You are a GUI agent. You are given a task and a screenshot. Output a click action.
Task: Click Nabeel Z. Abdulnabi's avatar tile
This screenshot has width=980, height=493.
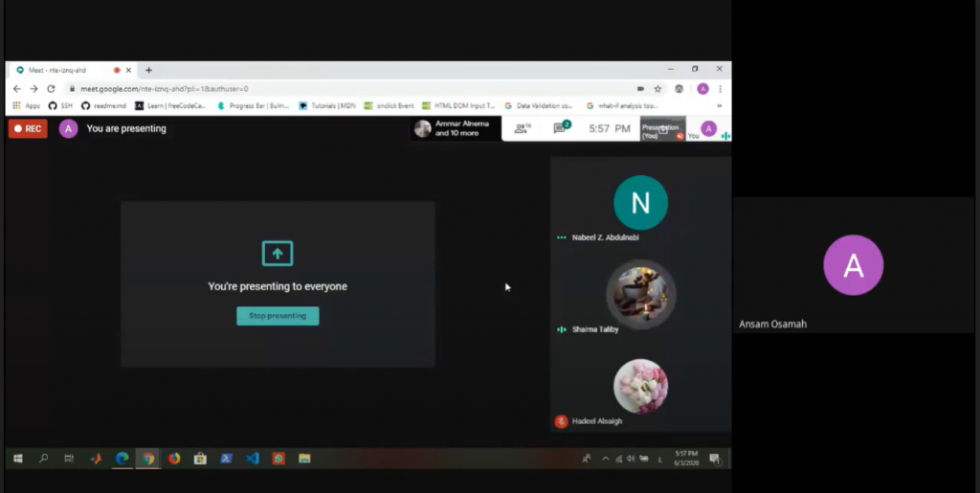[640, 203]
